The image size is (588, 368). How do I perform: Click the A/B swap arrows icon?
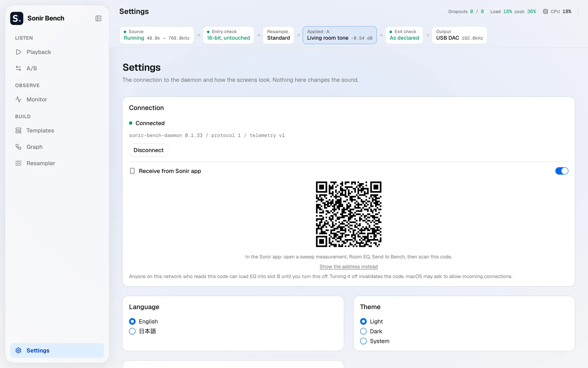pyautogui.click(x=18, y=68)
